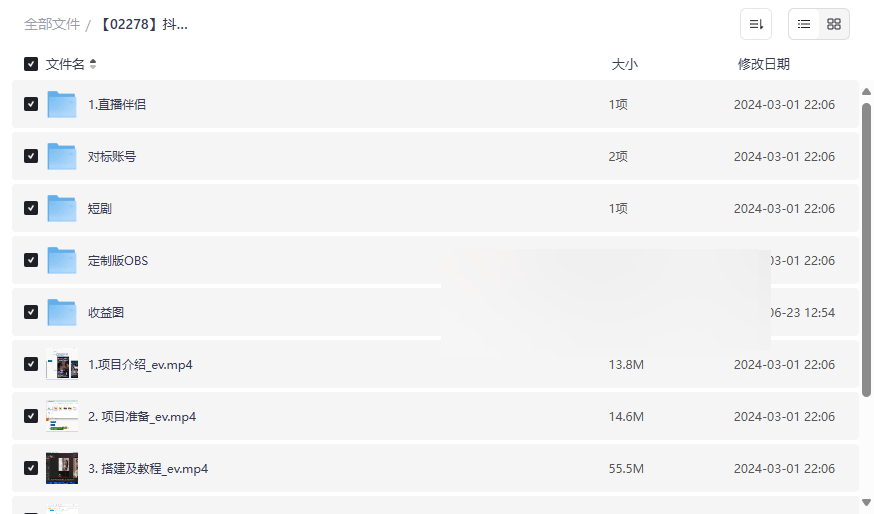Screen dimensions: 874x514
Task: Click the sort order icon button
Action: (756, 24)
